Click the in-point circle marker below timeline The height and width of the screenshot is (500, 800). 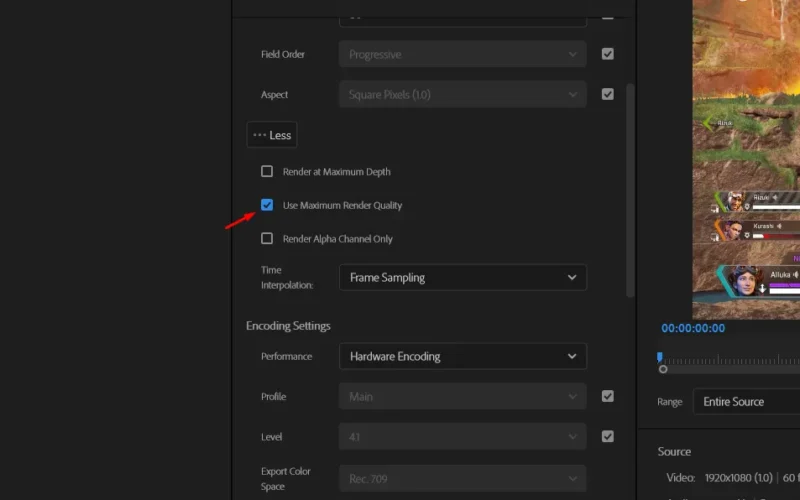(x=663, y=369)
